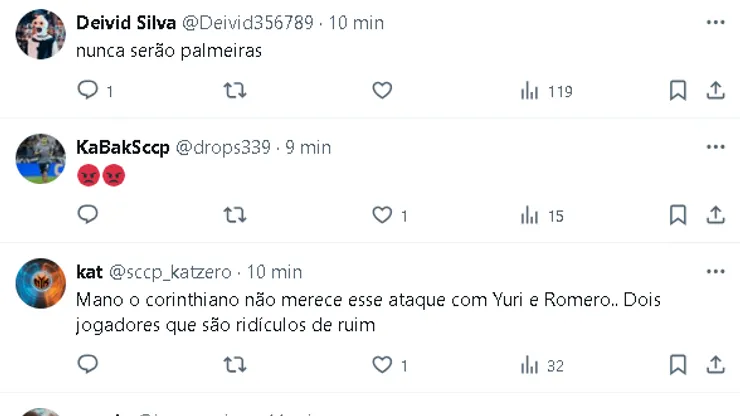
Task: View analytics showing 119 views
Action: pyautogui.click(x=546, y=91)
